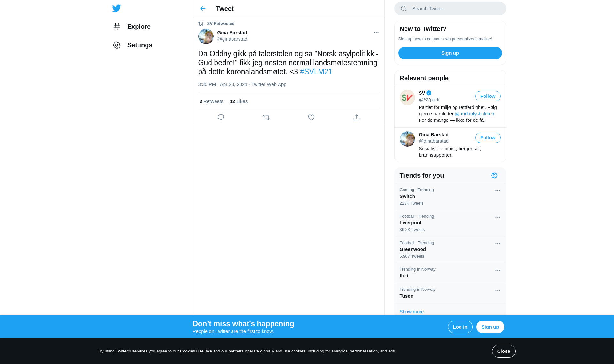Viewport: 614px width, 364px height.
Task: Click Sign up on bottom banner
Action: coord(490,327)
